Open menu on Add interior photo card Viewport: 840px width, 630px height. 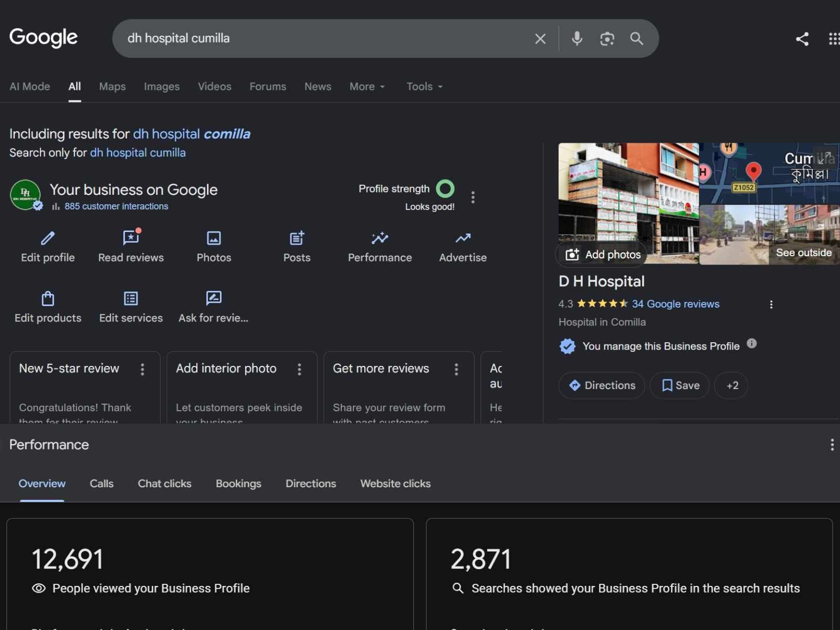click(299, 370)
